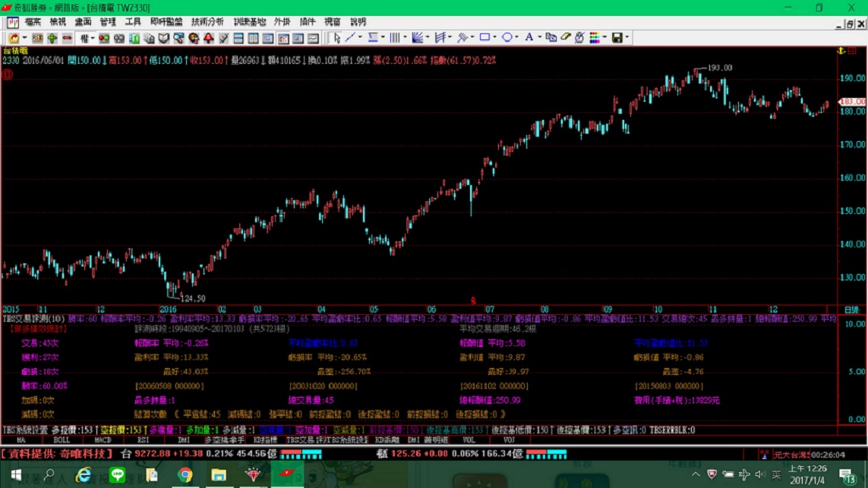Switch to the RSI indicator tab
This screenshot has height=488, width=868.
pyautogui.click(x=143, y=440)
